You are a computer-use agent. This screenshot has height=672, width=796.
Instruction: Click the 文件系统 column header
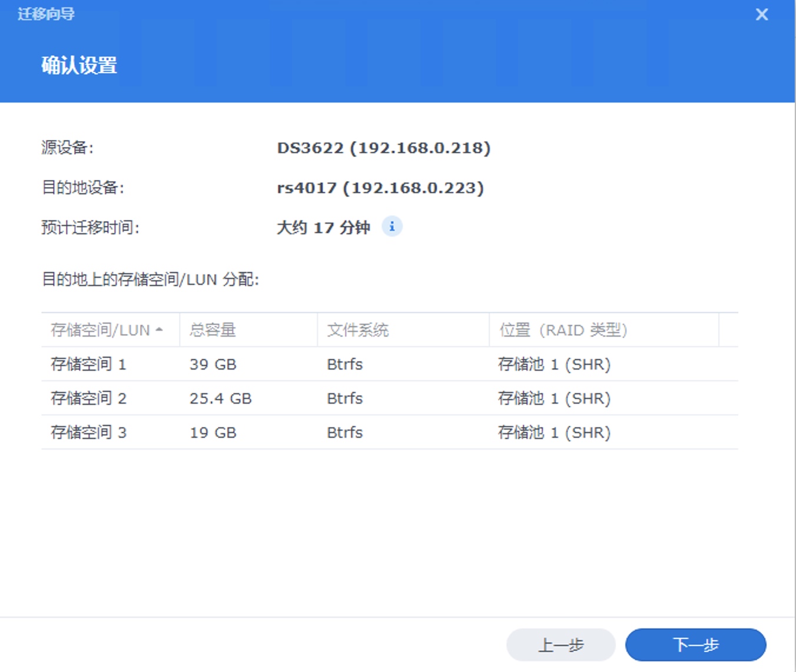coord(403,330)
